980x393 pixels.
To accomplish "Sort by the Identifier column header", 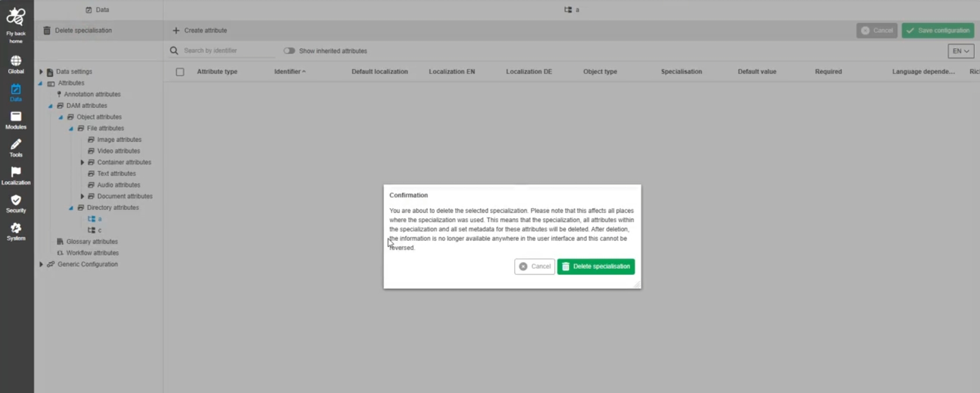I will click(x=289, y=72).
